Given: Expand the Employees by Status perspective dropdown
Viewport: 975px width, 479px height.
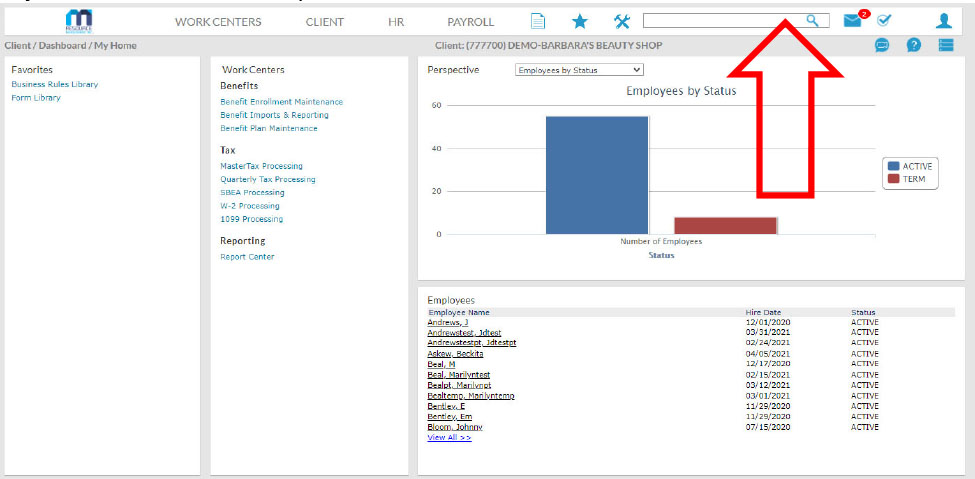Looking at the screenshot, I should (x=580, y=70).
